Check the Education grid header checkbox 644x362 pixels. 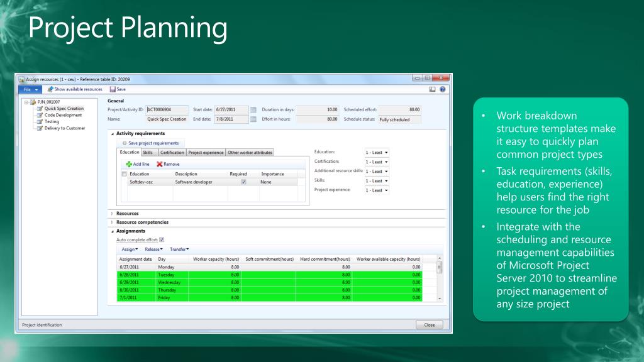[x=125, y=174]
